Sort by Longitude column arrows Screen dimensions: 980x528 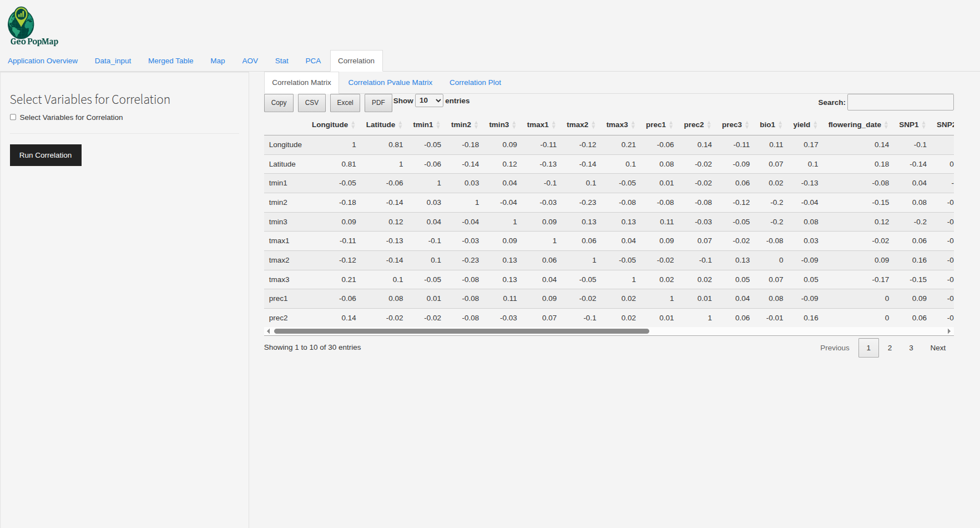coord(353,125)
